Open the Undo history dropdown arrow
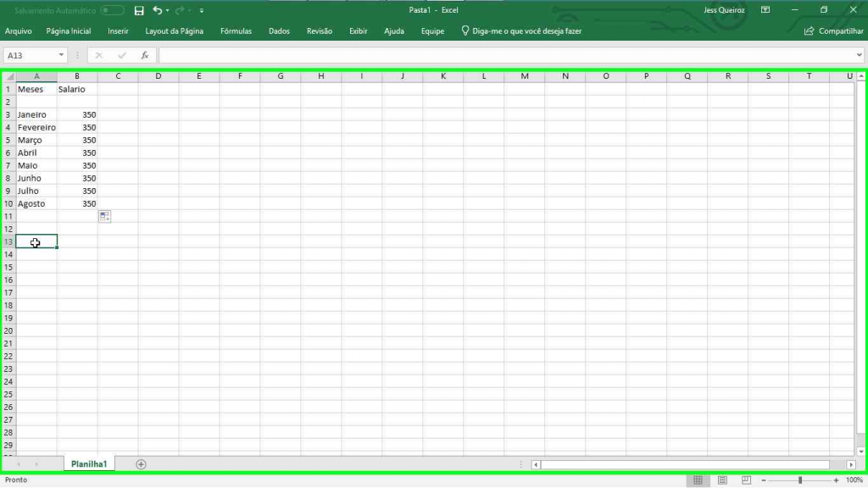Image resolution: width=868 pixels, height=488 pixels. tap(166, 10)
